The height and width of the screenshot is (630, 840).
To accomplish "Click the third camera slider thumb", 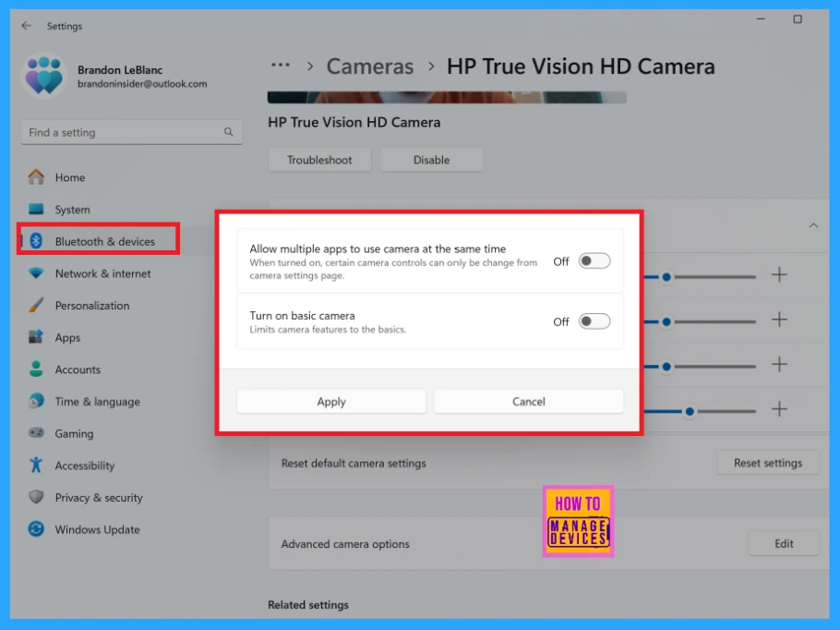I will [x=666, y=367].
